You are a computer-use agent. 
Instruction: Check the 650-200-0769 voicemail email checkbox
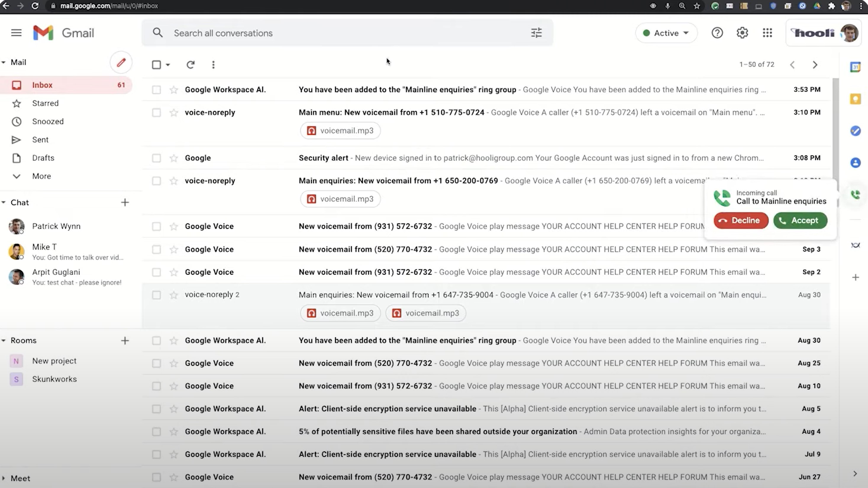tap(156, 181)
